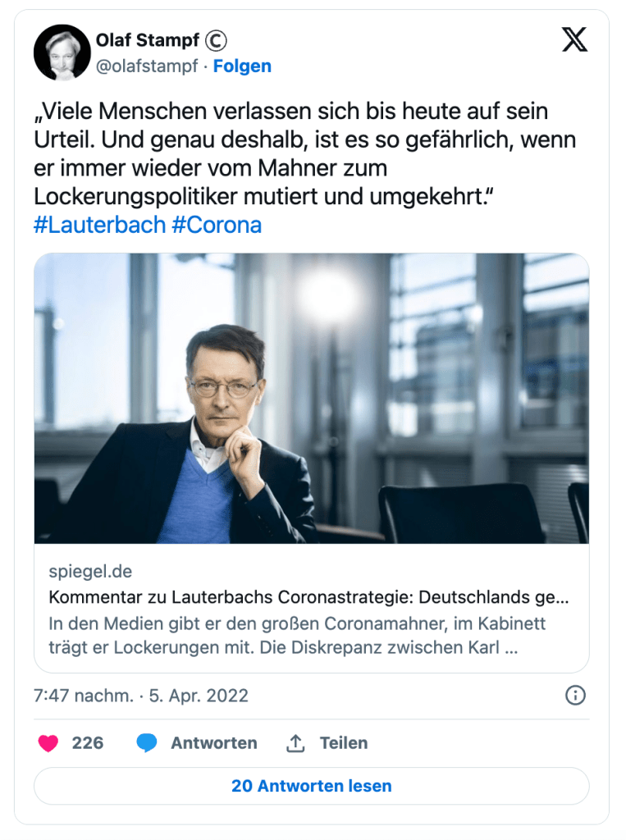Follow the account via Folgen
The width and height of the screenshot is (626, 840).
coord(242,66)
